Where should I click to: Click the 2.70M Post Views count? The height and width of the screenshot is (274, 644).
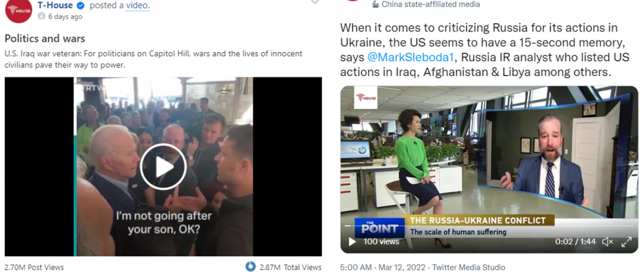pyautogui.click(x=34, y=267)
